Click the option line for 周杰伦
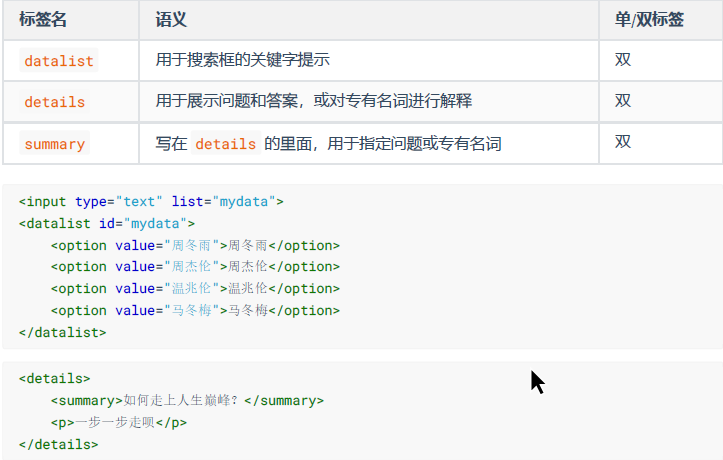 click(x=195, y=266)
